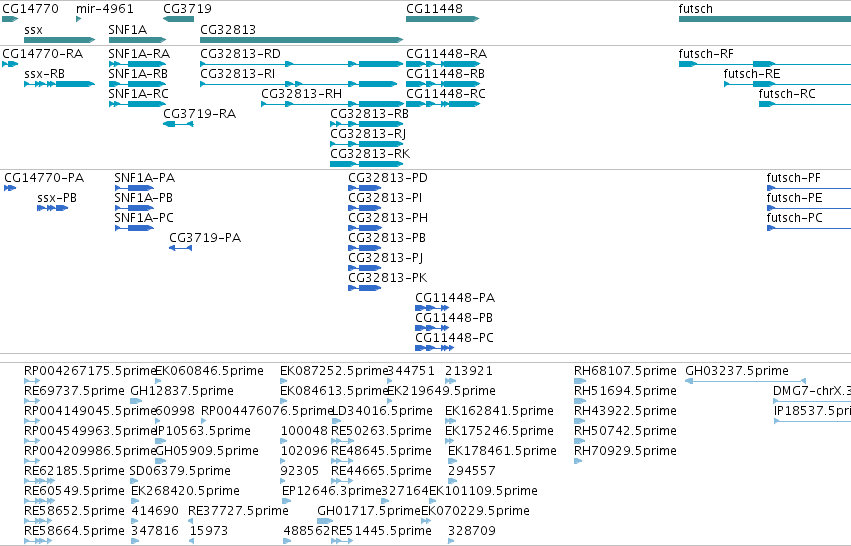Viewport: 851px width, 546px height.
Task: Select protein CG3719-PA
Action: (x=205, y=238)
